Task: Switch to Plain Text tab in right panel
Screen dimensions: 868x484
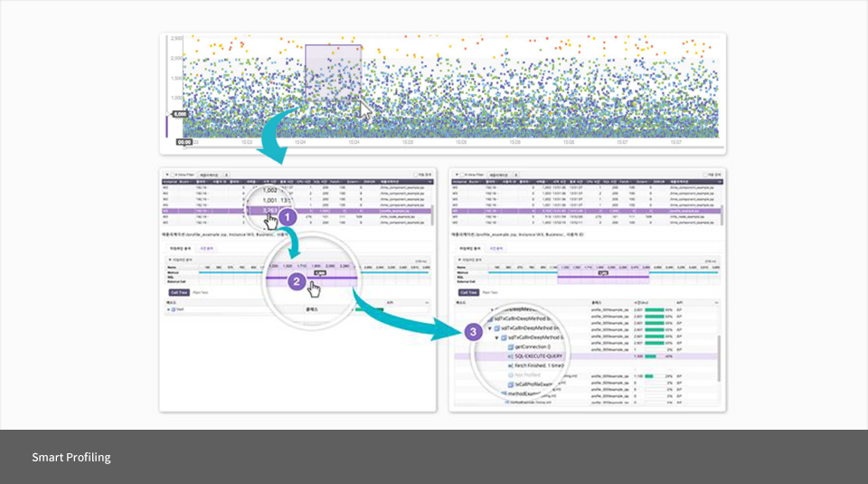Action: coord(490,293)
